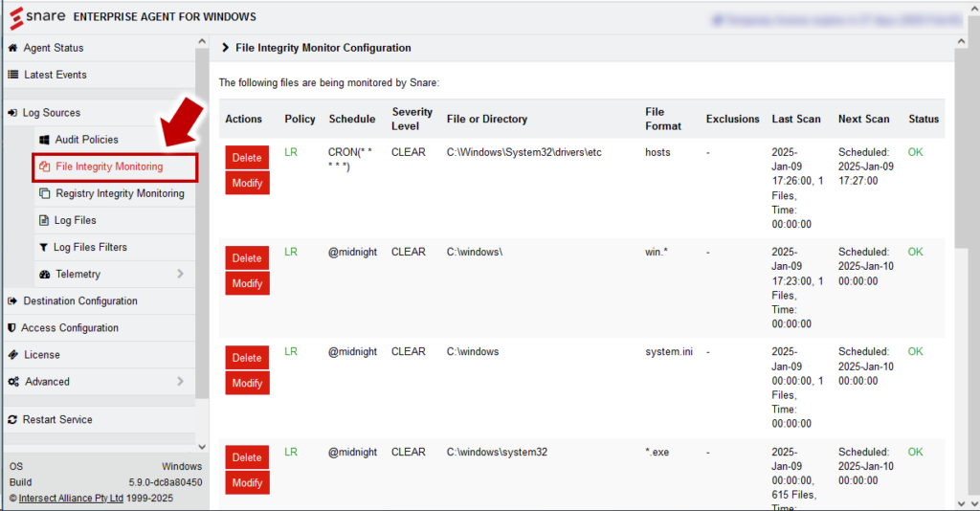Click the License tag icon
This screenshot has height=511, width=980.
tap(13, 355)
